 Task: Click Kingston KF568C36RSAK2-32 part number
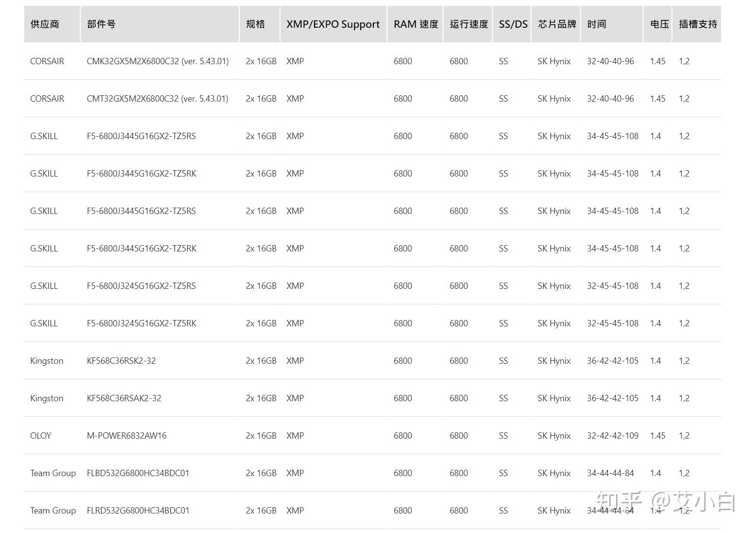[124, 398]
